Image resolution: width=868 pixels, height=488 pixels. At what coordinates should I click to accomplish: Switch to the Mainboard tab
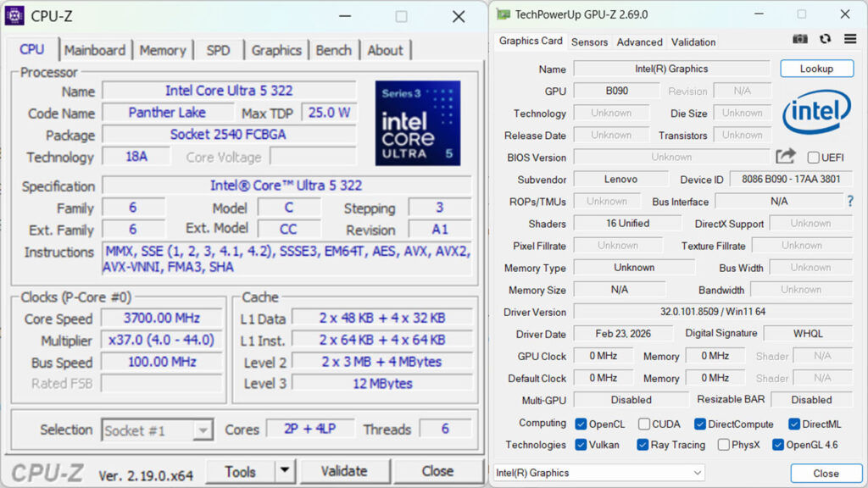[95, 50]
